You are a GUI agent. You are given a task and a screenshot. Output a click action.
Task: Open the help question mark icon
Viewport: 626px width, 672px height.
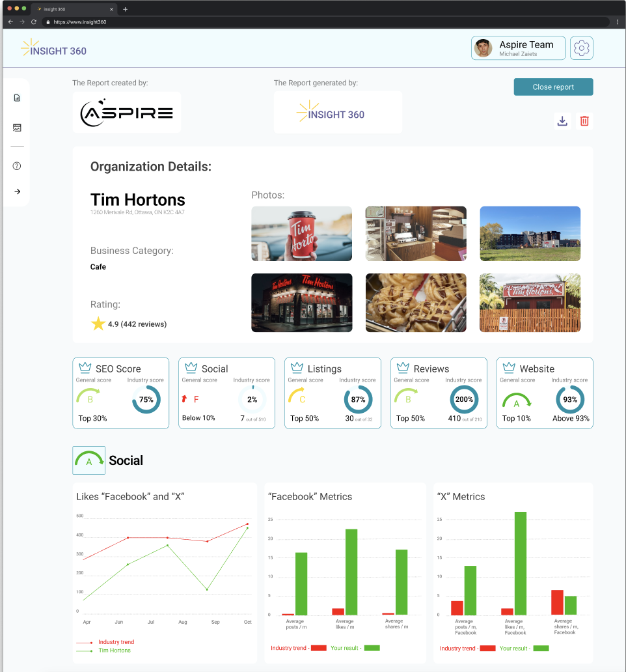(x=17, y=166)
